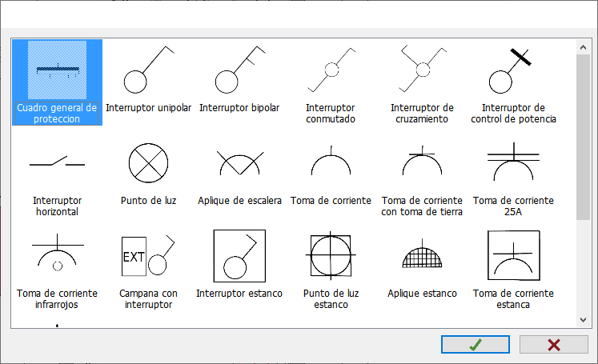Pick the Punto de luz symbol icon
The image size is (598, 364).
point(148,163)
